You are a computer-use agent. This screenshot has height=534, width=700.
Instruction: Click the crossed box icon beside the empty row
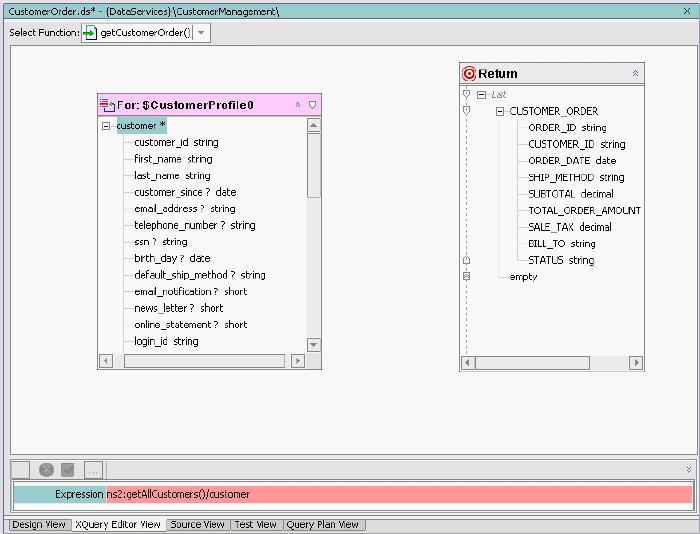pyautogui.click(x=467, y=276)
